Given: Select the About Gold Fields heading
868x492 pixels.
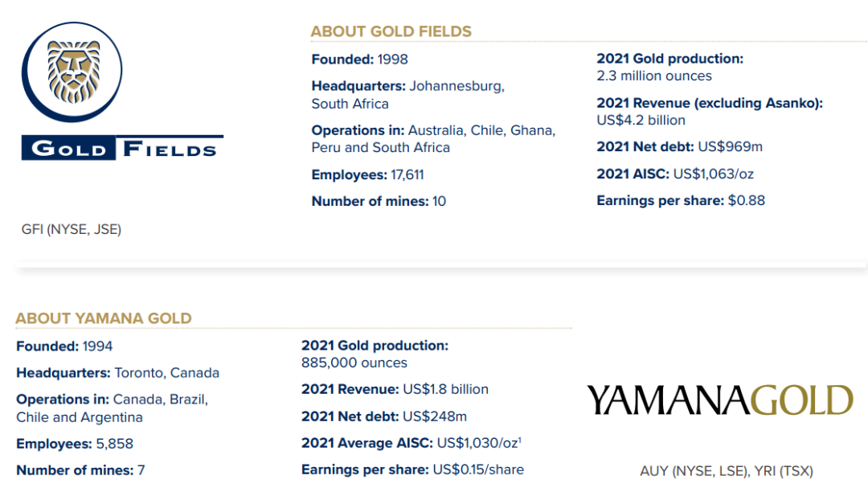Looking at the screenshot, I should click(391, 32).
